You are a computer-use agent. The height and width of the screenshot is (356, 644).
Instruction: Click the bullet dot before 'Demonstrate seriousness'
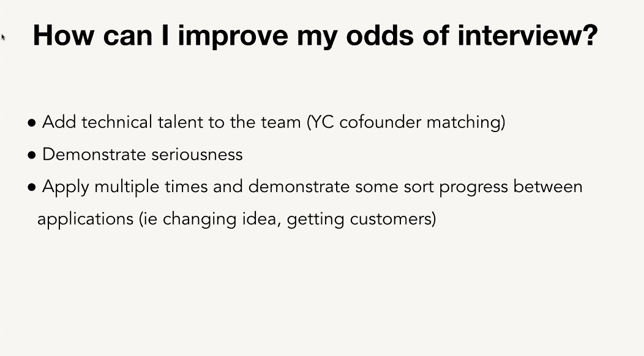click(x=32, y=155)
